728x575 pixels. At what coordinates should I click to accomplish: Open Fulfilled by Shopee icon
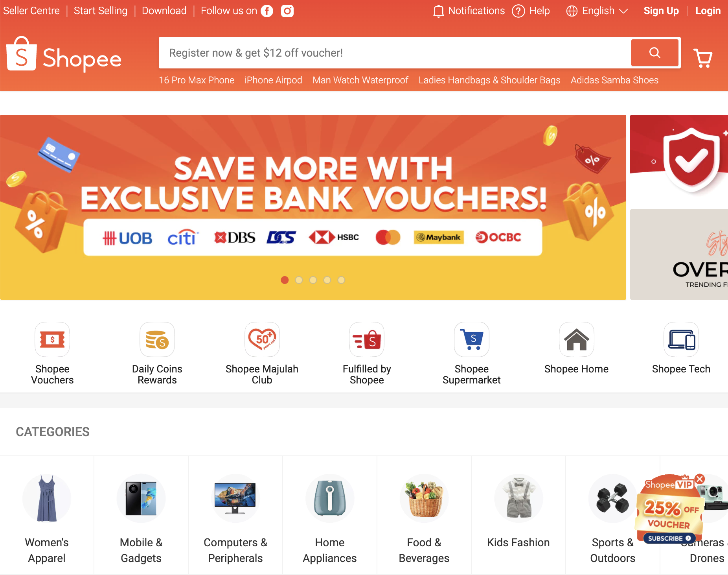[x=367, y=339]
